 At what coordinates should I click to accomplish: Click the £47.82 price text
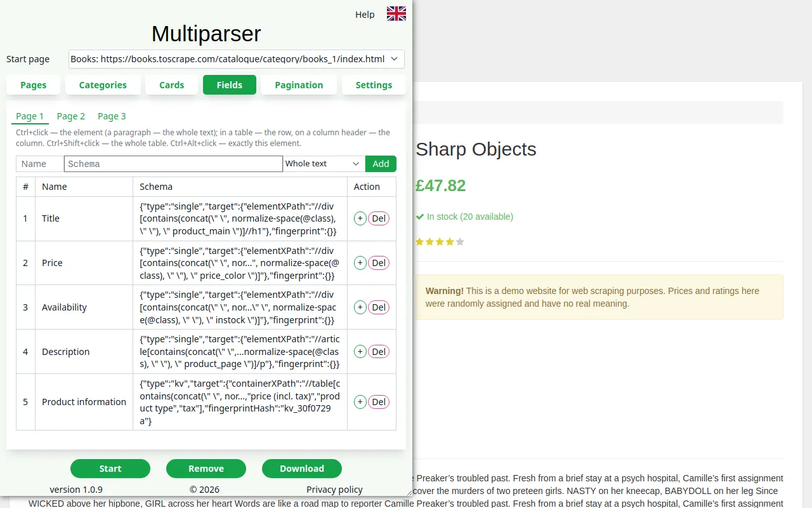440,185
